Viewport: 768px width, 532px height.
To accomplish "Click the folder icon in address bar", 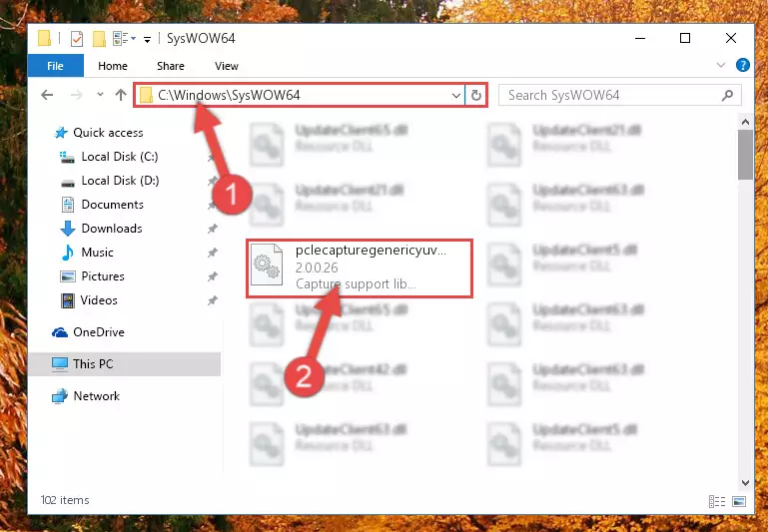I will coord(146,95).
